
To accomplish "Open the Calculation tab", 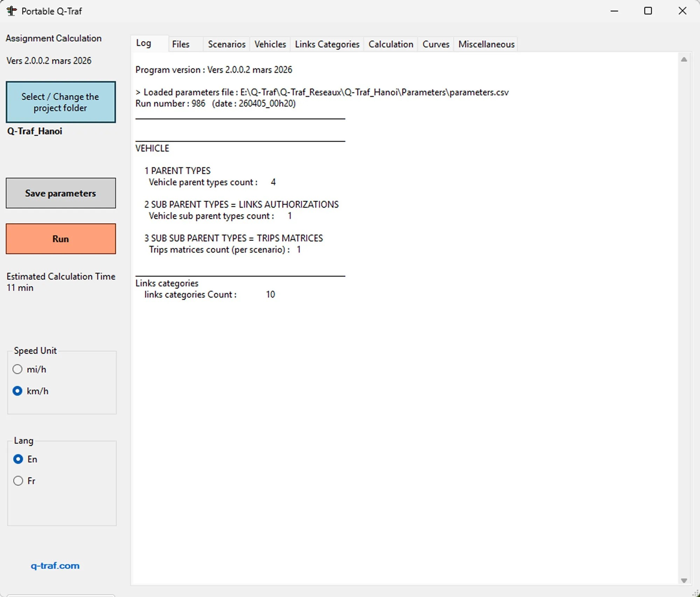I will [391, 44].
